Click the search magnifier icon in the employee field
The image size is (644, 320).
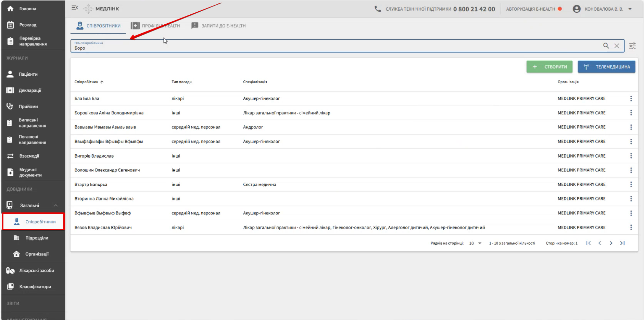(606, 46)
